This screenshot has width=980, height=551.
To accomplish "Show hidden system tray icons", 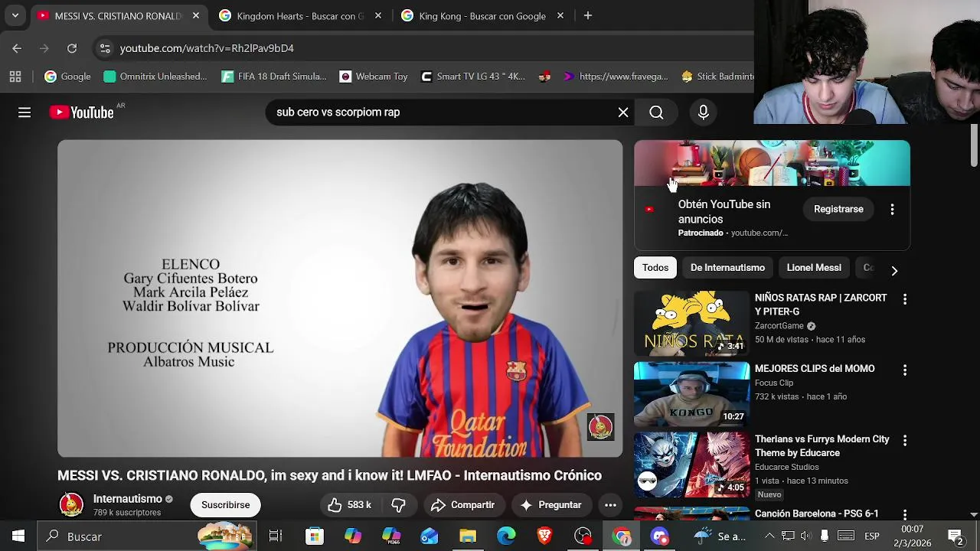I will (769, 536).
